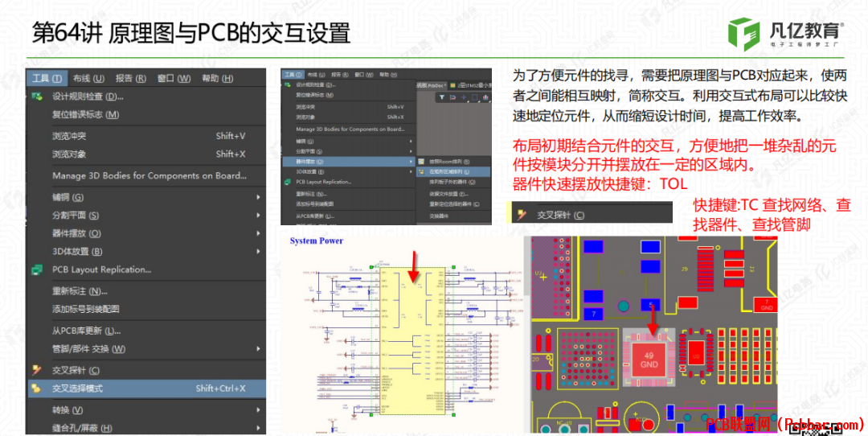The image size is (868, 436).
Task: Choose Manage 3D Bodies for Components in the large menu
Action: pyautogui.click(x=146, y=175)
